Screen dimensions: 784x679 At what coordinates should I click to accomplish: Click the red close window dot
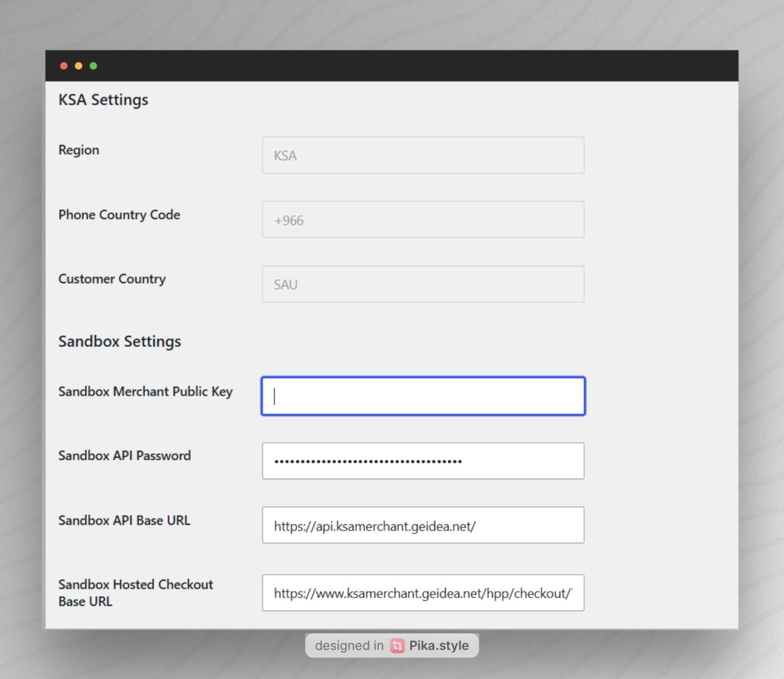point(64,66)
